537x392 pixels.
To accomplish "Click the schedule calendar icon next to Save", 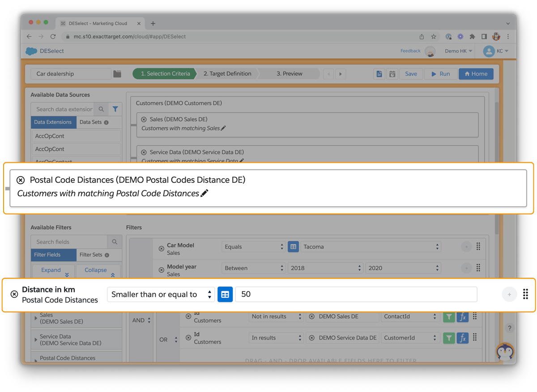I will [x=392, y=74].
